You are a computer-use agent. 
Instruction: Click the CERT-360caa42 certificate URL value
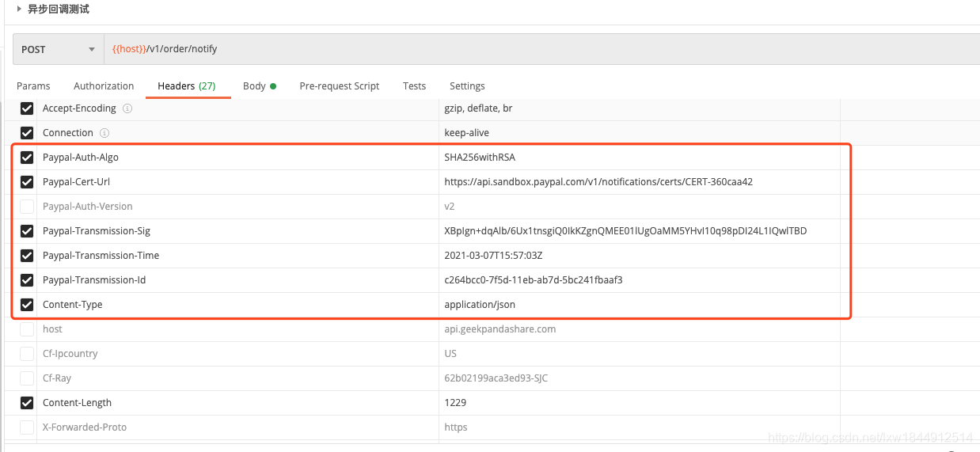[598, 182]
